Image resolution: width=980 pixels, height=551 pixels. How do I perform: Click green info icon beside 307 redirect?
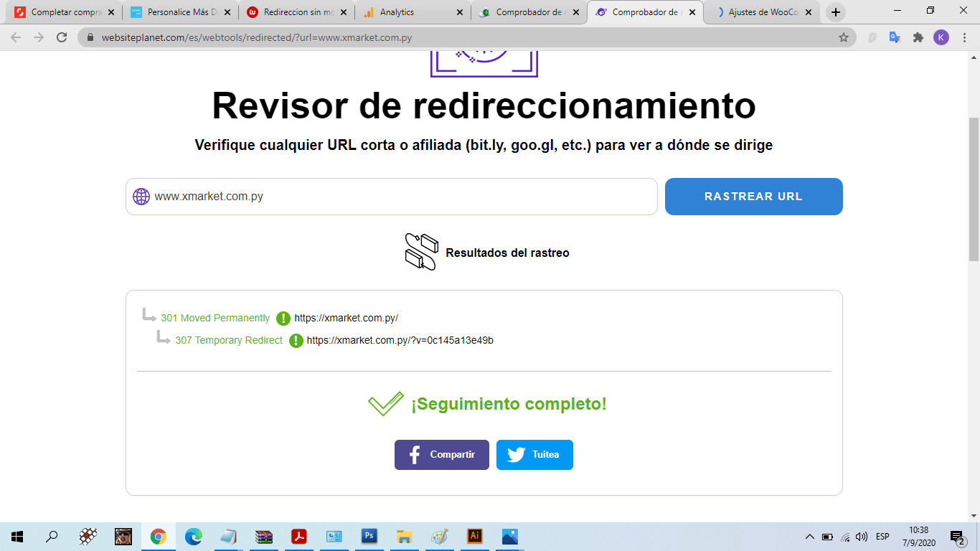296,341
